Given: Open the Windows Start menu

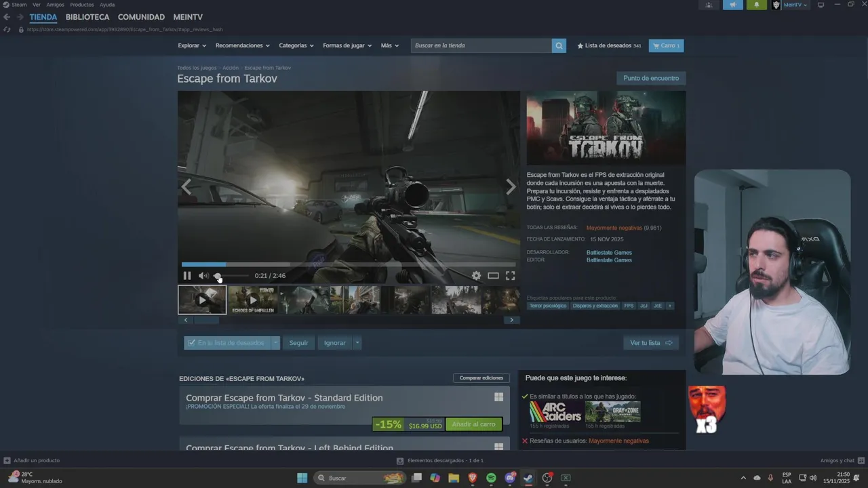Looking at the screenshot, I should click(x=302, y=478).
